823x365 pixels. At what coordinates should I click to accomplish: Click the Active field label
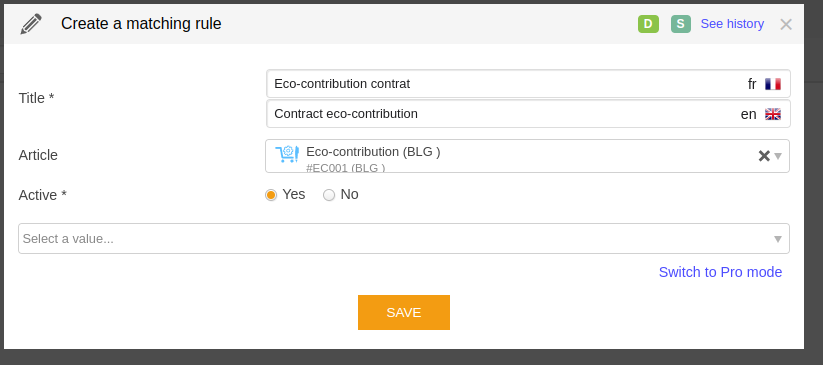coord(43,195)
